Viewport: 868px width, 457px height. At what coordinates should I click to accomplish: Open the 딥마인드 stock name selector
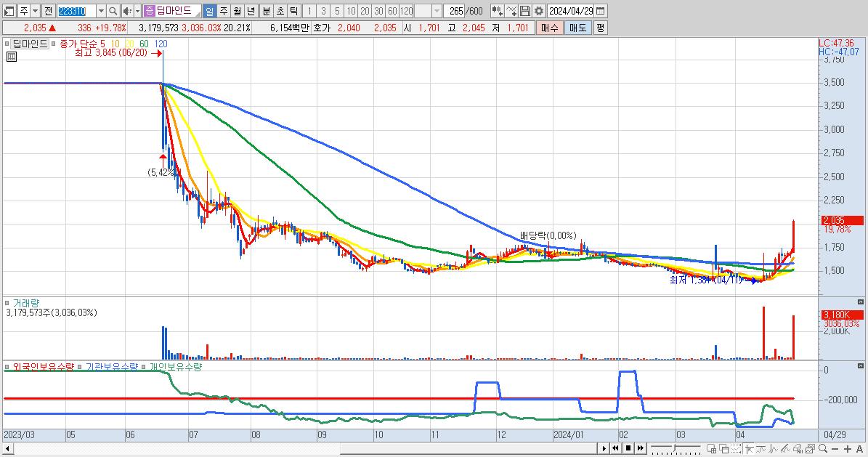click(173, 11)
